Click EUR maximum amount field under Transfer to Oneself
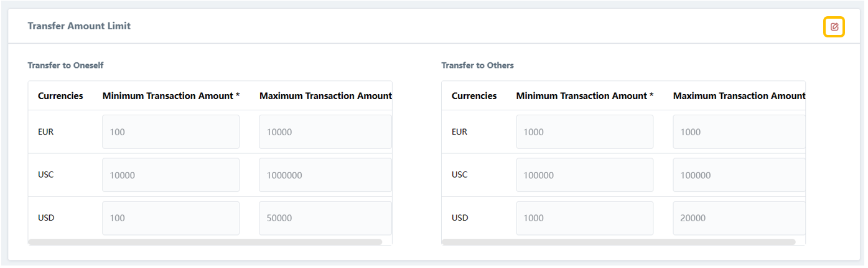Viewport: 868px width, 268px height. coord(325,132)
